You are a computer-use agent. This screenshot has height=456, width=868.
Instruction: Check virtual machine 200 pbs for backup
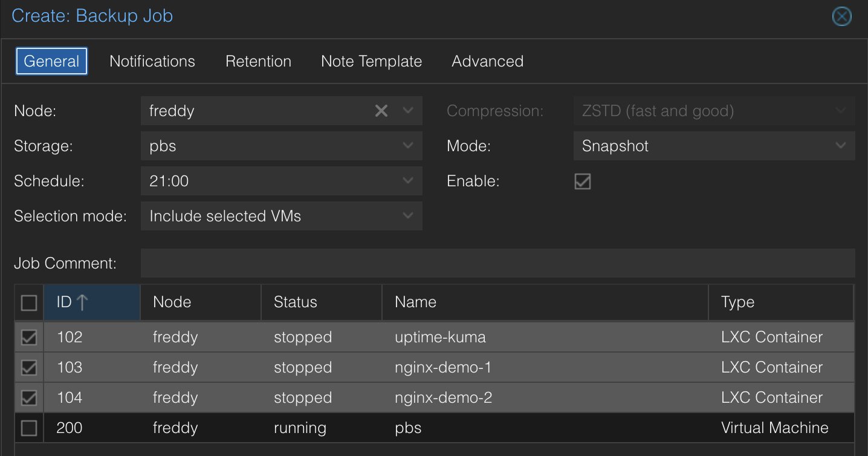click(28, 428)
